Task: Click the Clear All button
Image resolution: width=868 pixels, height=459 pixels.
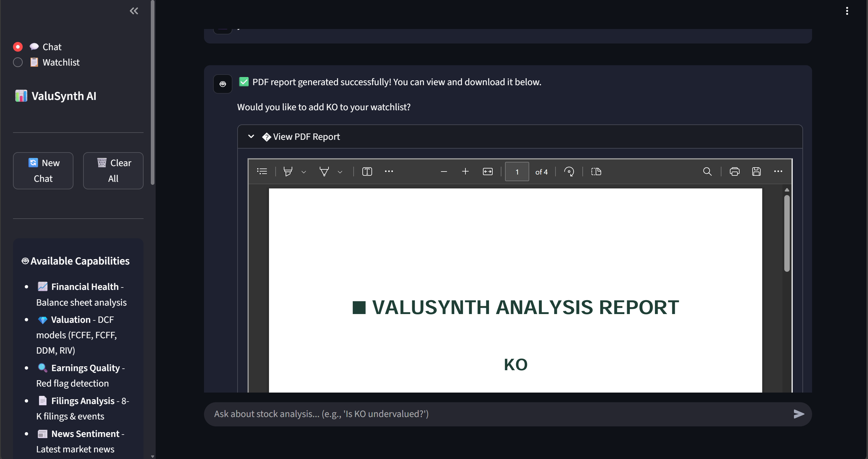Action: click(x=113, y=170)
